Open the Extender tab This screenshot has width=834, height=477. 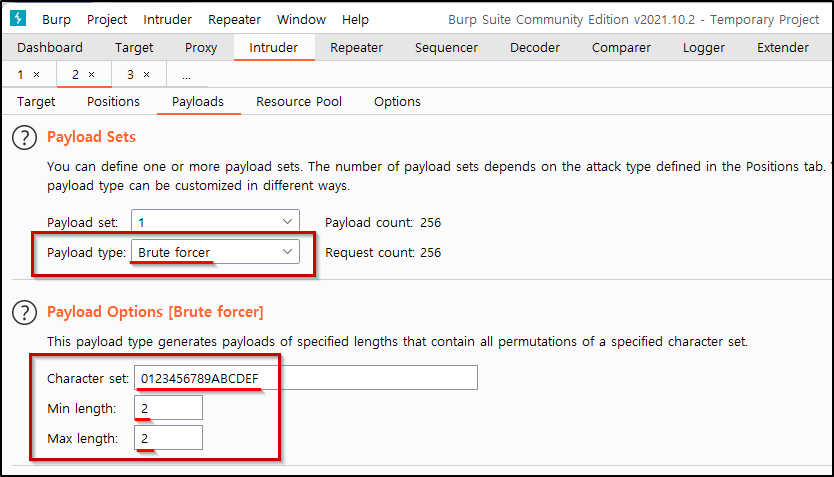pyautogui.click(x=782, y=48)
